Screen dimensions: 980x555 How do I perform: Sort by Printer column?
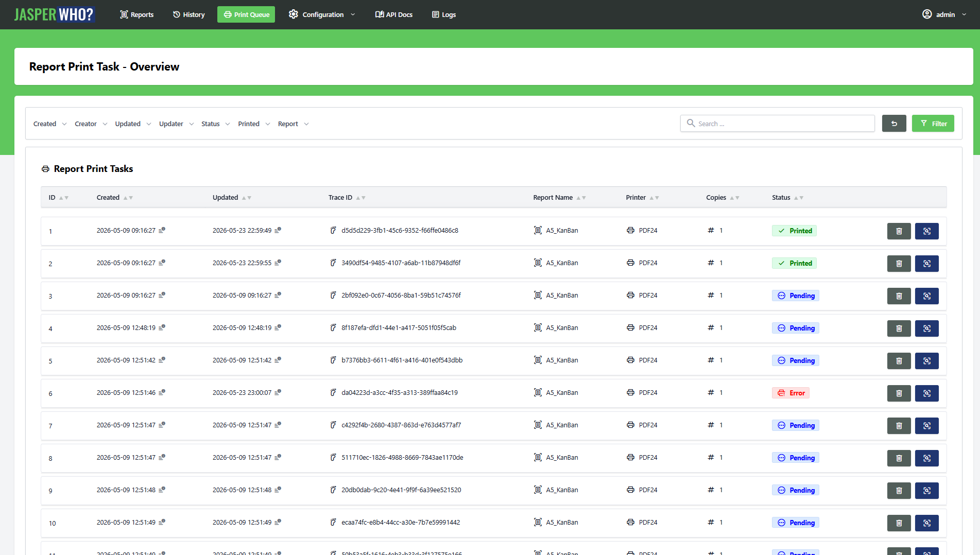642,198
